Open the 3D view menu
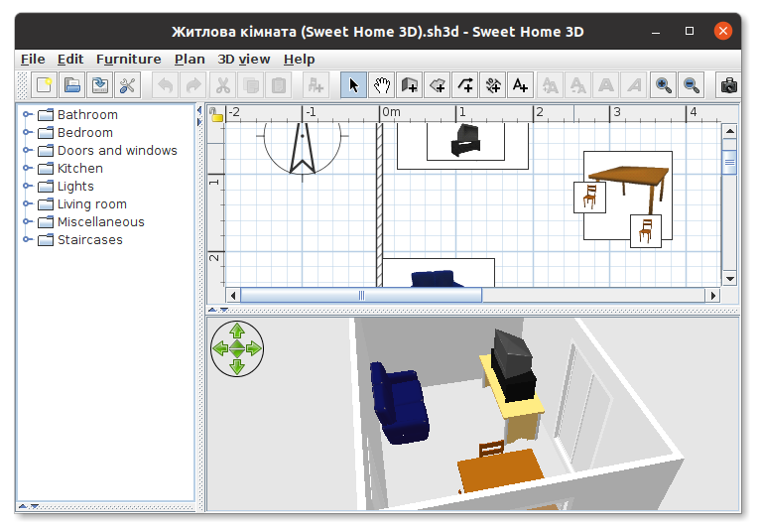 [244, 60]
